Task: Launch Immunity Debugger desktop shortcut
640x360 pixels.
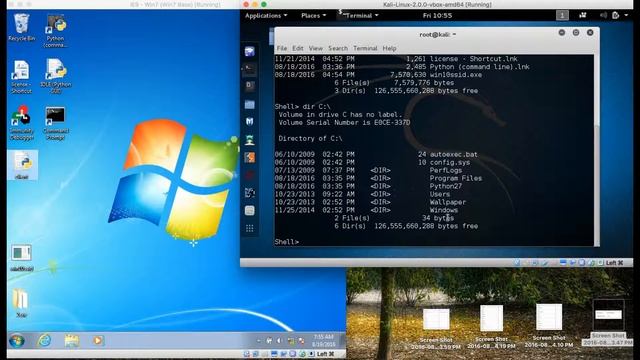Action: (21, 122)
